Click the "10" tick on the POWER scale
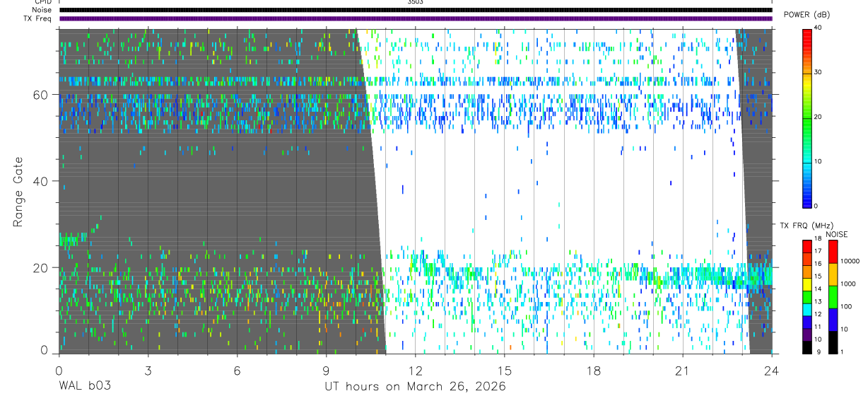The image size is (868, 401). 819,161
